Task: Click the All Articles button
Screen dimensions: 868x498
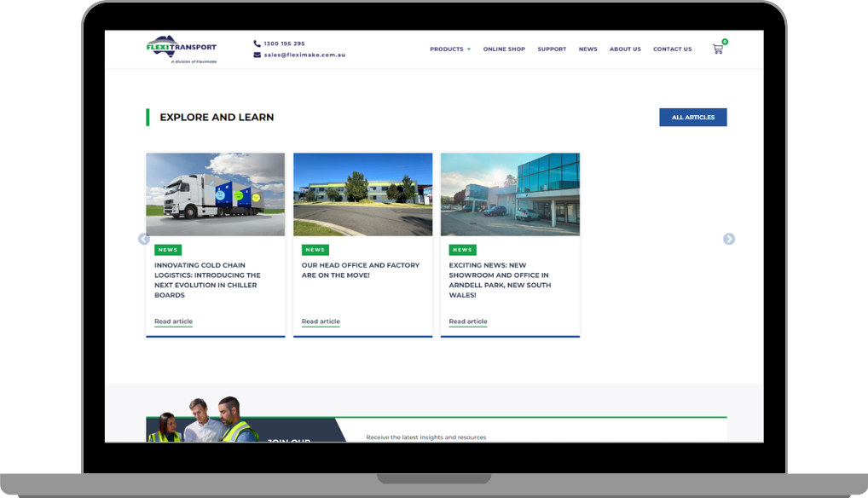Action: 693,118
